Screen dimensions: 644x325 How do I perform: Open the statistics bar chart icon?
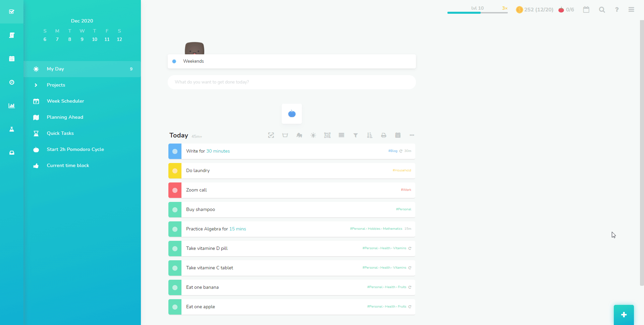coord(12,106)
